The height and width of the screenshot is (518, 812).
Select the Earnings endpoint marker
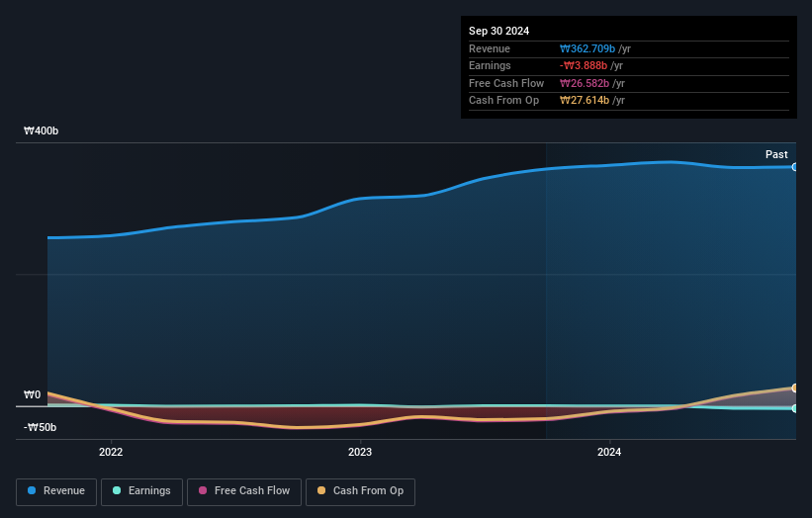[x=794, y=408]
